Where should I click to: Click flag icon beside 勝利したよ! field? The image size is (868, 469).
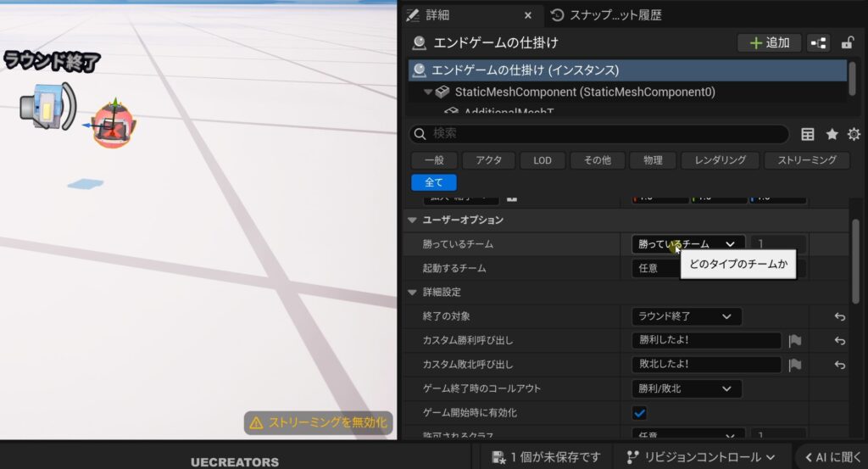794,341
